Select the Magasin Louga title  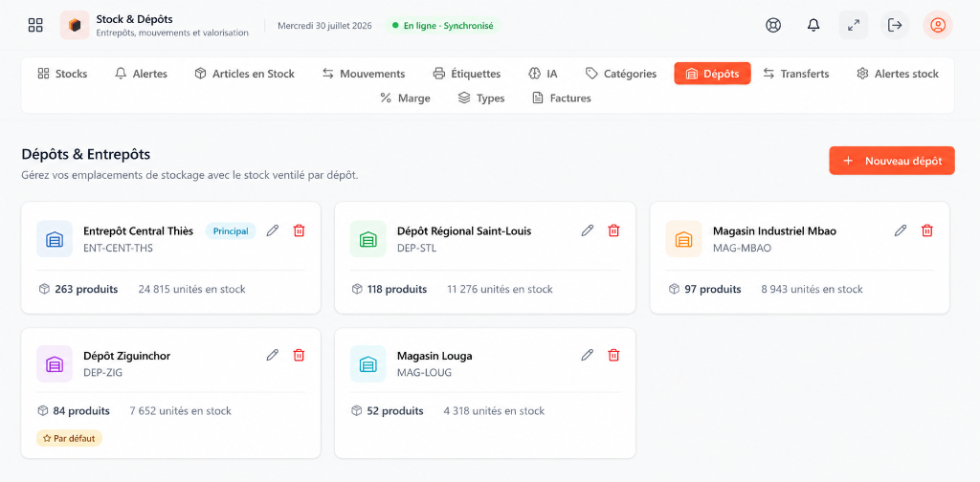click(435, 356)
